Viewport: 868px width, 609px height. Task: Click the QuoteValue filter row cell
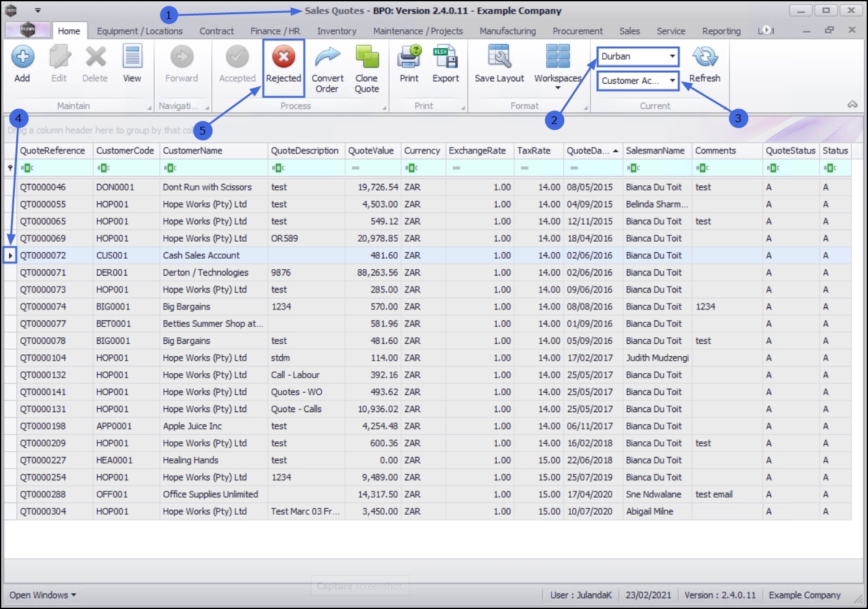click(373, 168)
